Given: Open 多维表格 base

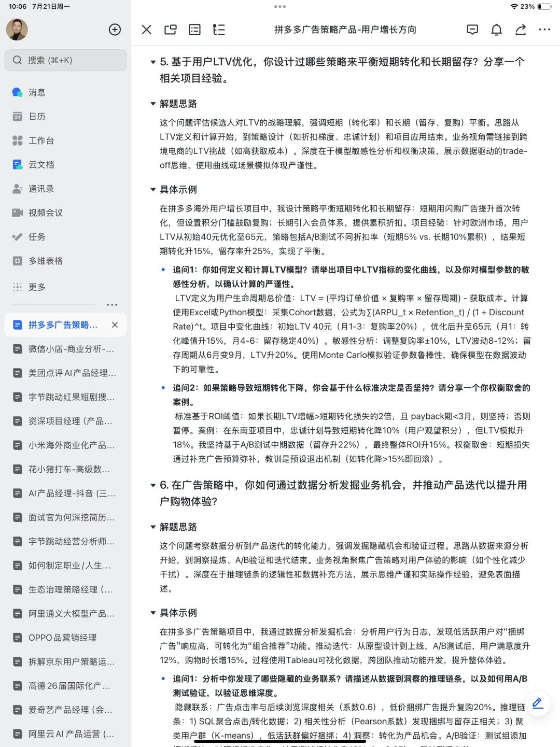Looking at the screenshot, I should click(x=65, y=261).
